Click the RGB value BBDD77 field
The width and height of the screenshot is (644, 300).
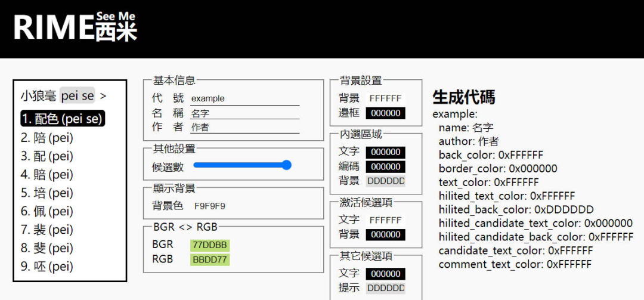[210, 259]
